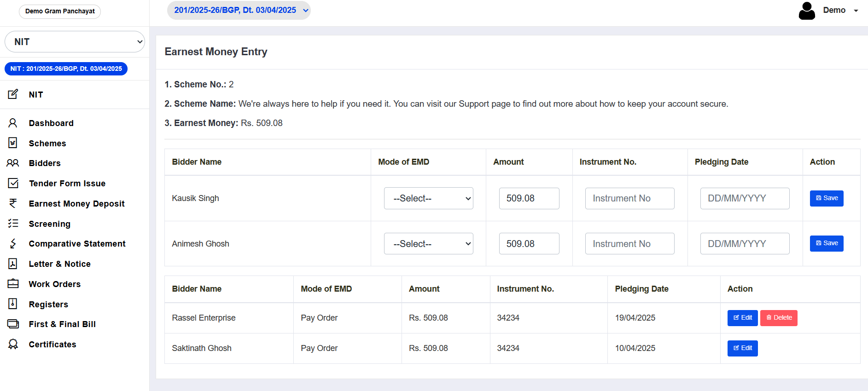Viewport: 868px width, 391px height.
Task: Save the Kausik Singh EMD entry
Action: click(x=826, y=198)
